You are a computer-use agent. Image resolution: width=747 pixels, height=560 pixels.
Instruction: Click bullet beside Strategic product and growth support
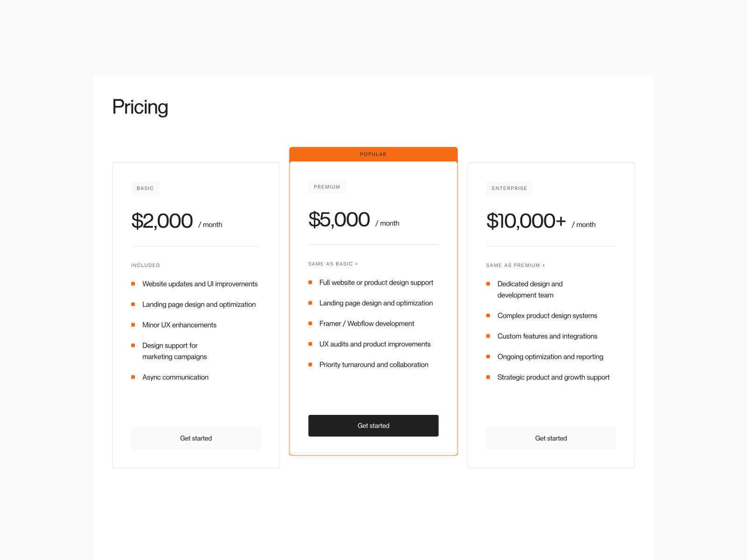488,377
